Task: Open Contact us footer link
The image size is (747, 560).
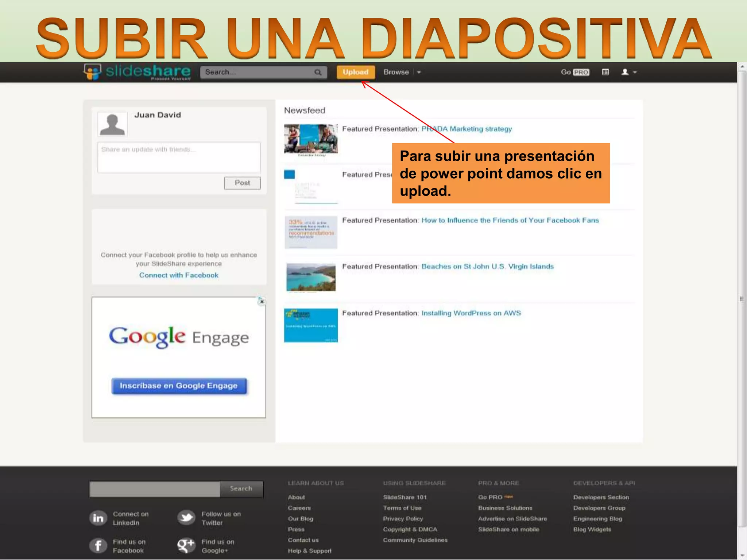Action: tap(303, 540)
